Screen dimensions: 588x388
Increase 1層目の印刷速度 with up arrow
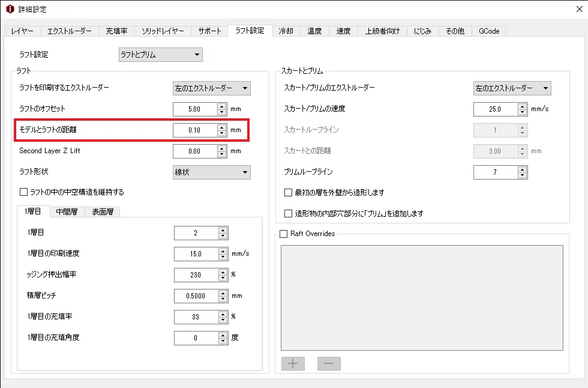pyautogui.click(x=223, y=251)
